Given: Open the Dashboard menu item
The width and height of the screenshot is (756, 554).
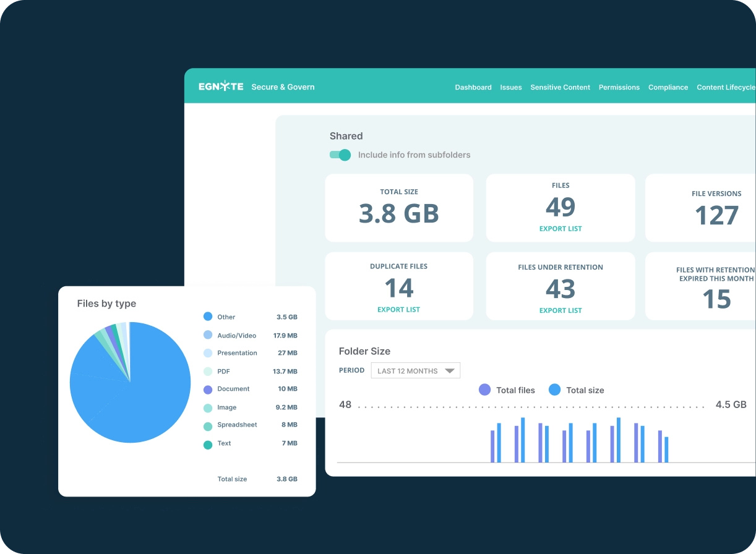Looking at the screenshot, I should pos(473,87).
